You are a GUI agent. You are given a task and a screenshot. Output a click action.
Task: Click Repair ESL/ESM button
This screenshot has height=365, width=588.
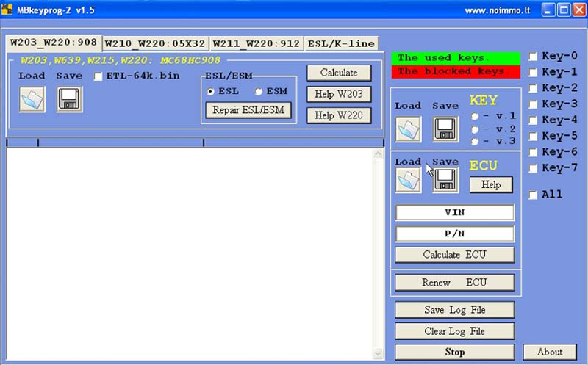coord(248,110)
